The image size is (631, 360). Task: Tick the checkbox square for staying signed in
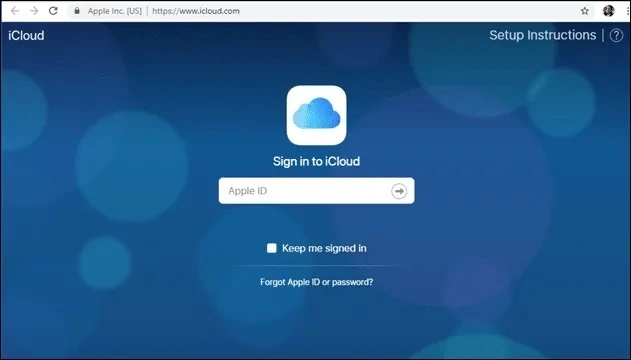coord(272,248)
